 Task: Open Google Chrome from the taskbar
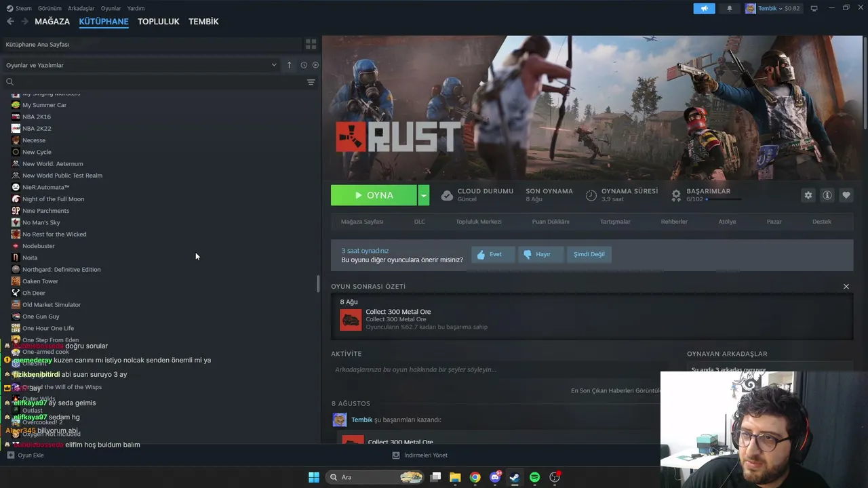coord(475,477)
